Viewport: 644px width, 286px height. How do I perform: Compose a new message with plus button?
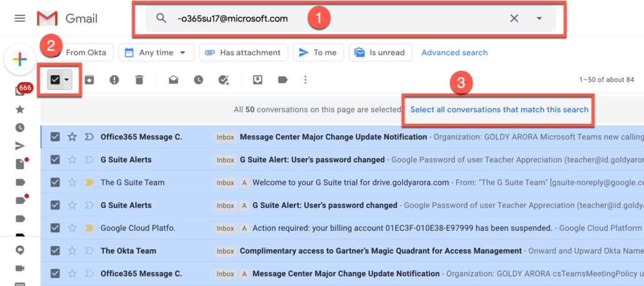[x=20, y=60]
